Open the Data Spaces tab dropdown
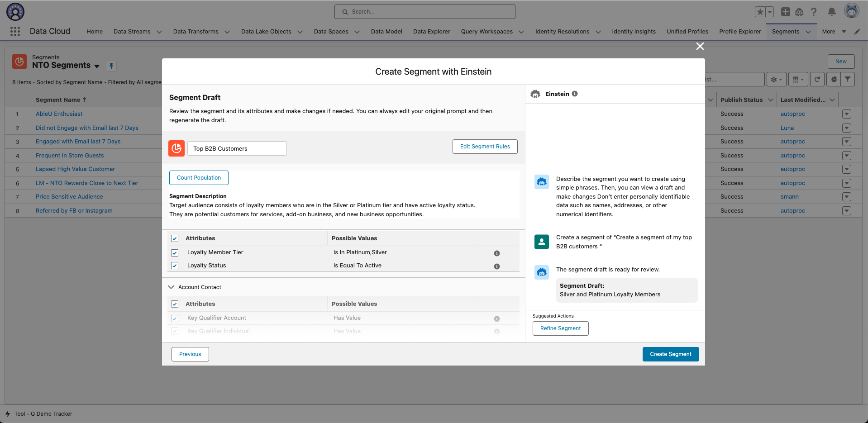868x423 pixels. [357, 32]
